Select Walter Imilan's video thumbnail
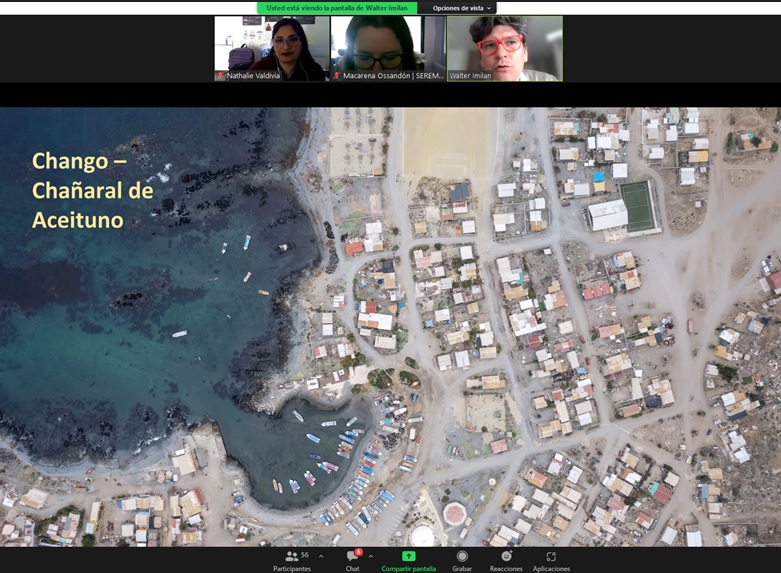 (505, 45)
